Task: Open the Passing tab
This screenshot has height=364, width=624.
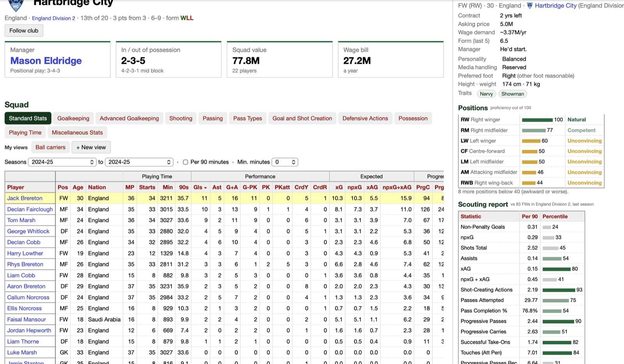Action: (x=213, y=118)
